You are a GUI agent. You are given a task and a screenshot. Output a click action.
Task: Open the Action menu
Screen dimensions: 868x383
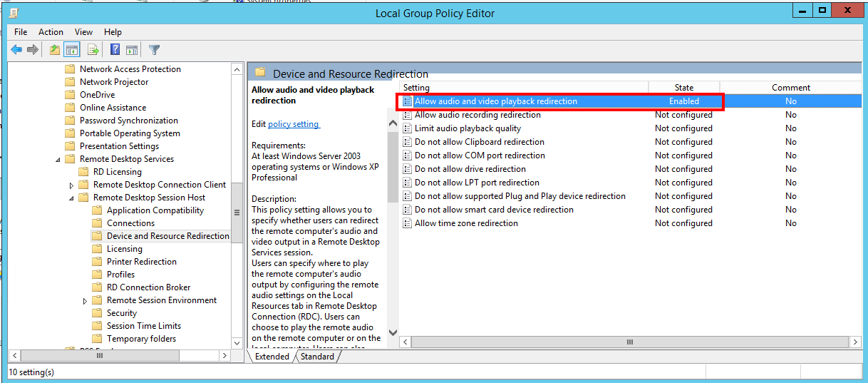click(x=51, y=32)
